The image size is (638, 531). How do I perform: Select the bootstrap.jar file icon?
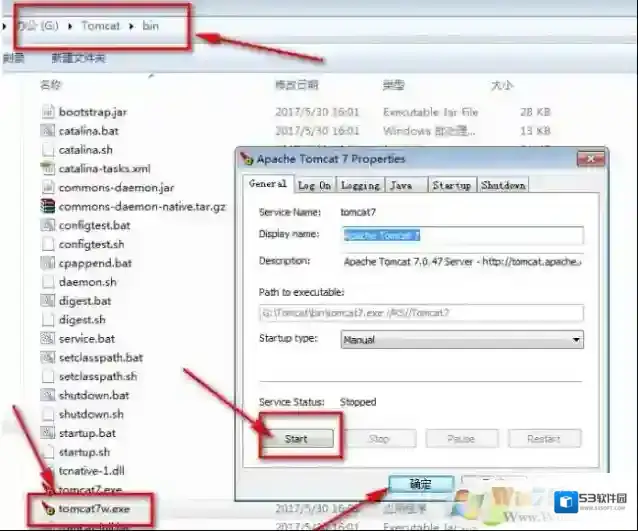point(47,112)
